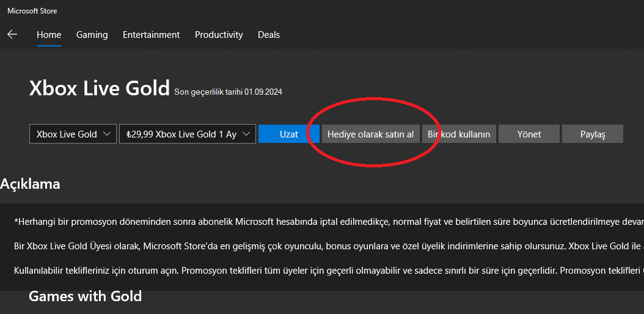Click the Paylaş button
This screenshot has width=644, height=314.
pyautogui.click(x=593, y=134)
